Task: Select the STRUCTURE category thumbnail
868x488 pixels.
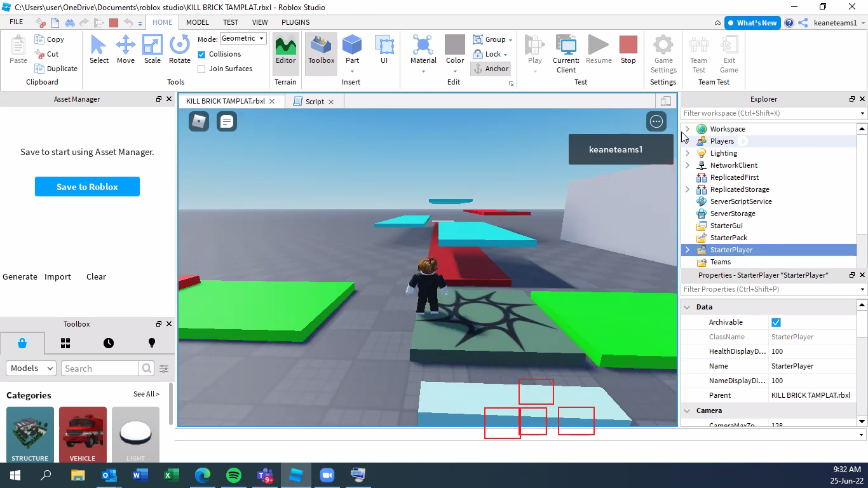Action: click(30, 435)
